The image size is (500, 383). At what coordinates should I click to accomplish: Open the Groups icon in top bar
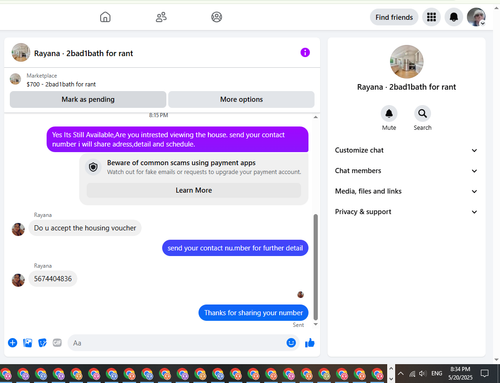[x=217, y=17]
